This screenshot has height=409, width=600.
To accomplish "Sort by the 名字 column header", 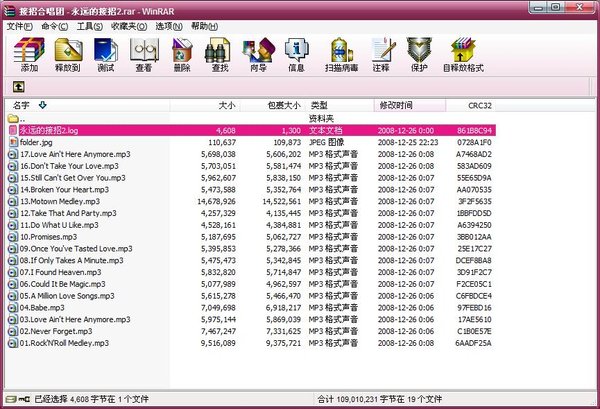I will click(x=87, y=106).
